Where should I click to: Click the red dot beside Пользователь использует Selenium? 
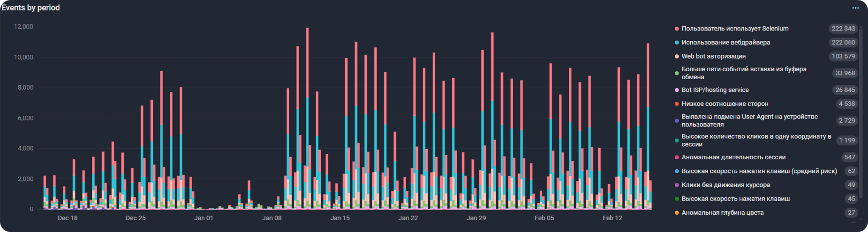click(x=677, y=29)
